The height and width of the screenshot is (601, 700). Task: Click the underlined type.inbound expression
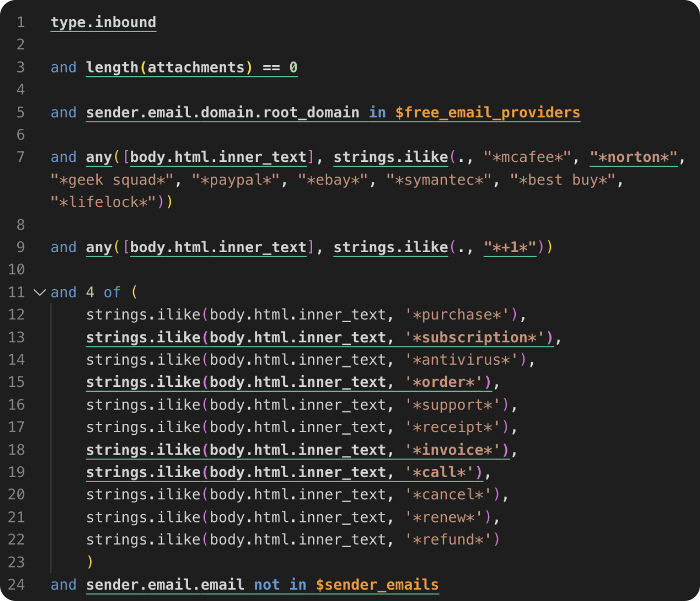(103, 22)
